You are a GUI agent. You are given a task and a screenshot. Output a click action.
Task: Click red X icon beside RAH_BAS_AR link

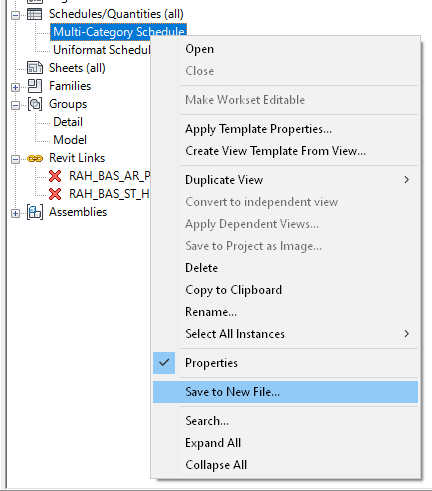click(55, 176)
